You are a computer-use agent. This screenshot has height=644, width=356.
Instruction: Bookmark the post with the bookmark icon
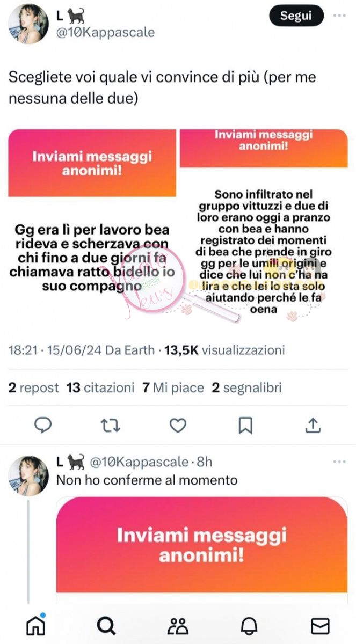click(x=245, y=426)
